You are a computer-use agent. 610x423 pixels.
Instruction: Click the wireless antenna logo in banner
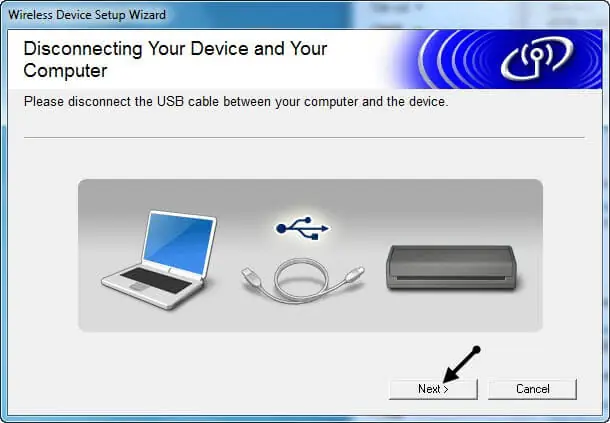click(x=536, y=58)
